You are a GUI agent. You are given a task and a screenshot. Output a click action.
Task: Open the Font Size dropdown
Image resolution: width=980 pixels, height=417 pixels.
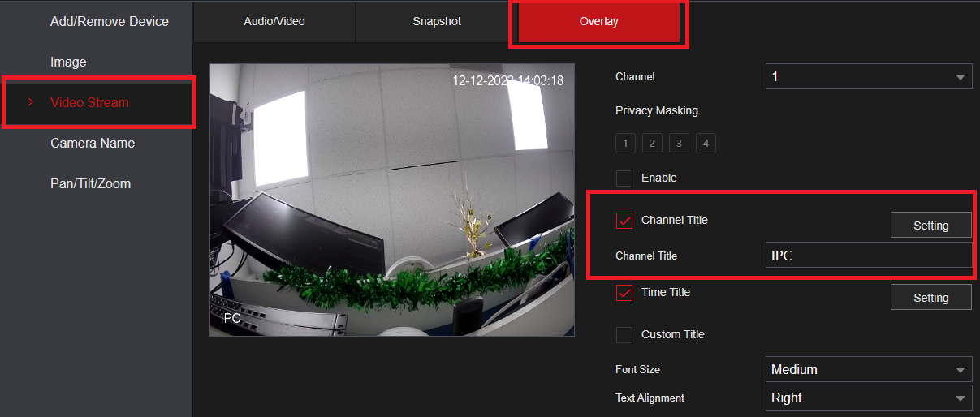869,369
